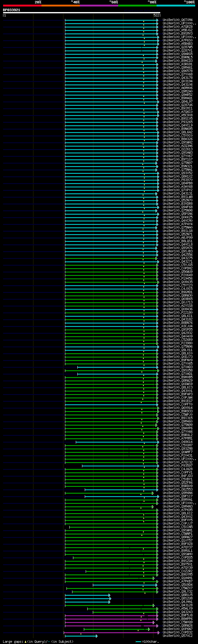Select the UniRef100_O48614 label
Screen dimensions: 198x644
coord(178,442)
